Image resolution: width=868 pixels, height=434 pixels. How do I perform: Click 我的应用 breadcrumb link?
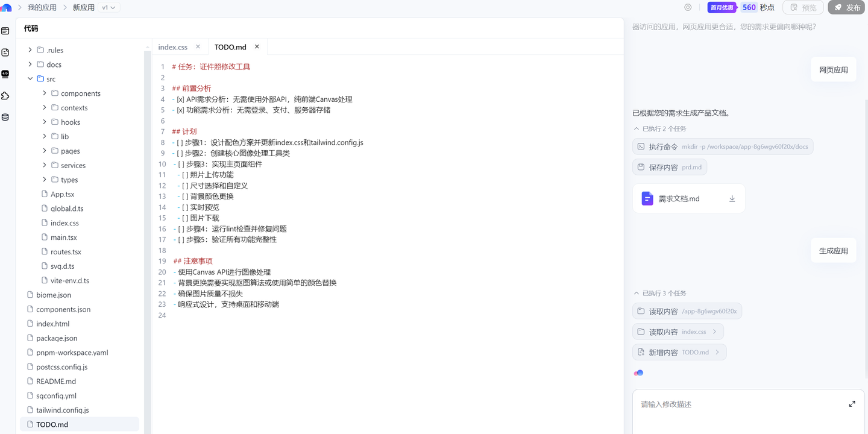[42, 7]
